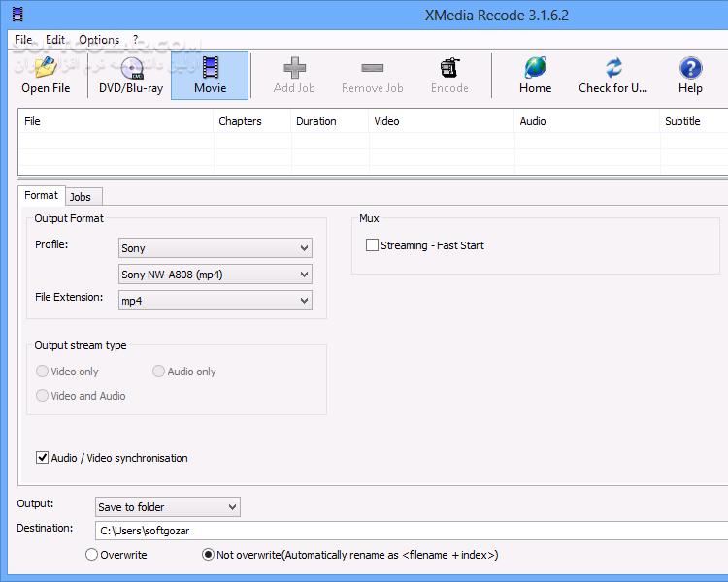Open the Home globe icon

point(535,76)
